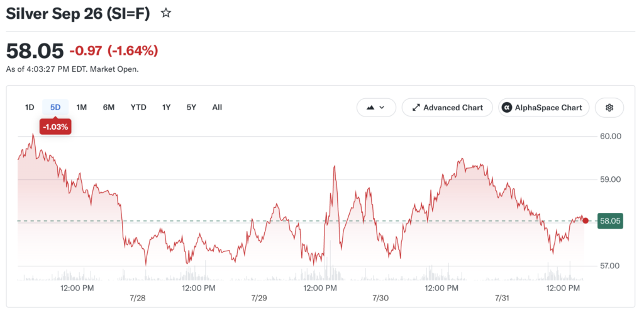Click the 7/31 date label
The image size is (644, 313).
pos(502,298)
